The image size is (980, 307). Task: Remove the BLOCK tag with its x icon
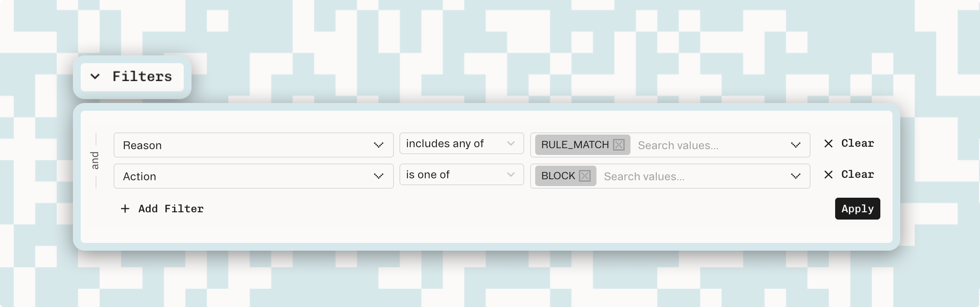[x=585, y=176]
